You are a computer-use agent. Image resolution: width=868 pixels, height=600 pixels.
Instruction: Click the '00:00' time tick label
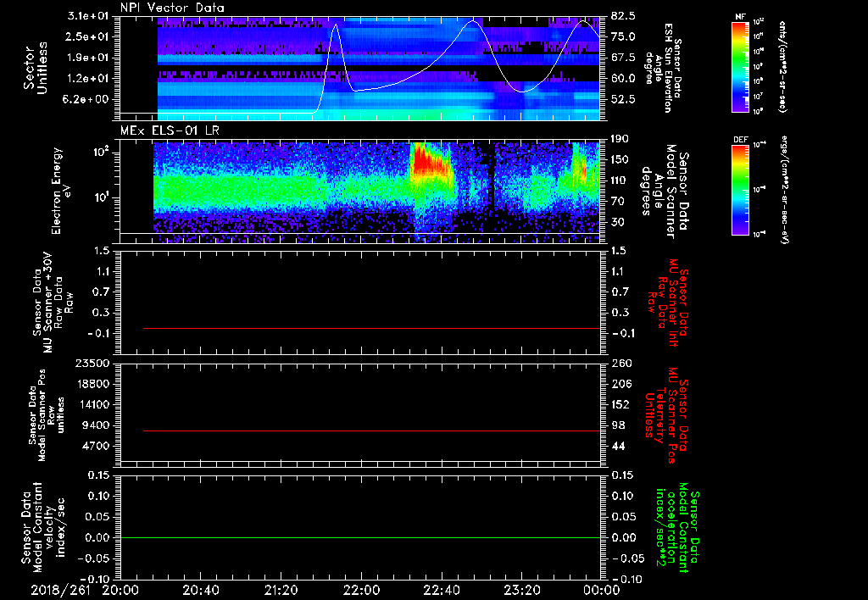tap(602, 590)
